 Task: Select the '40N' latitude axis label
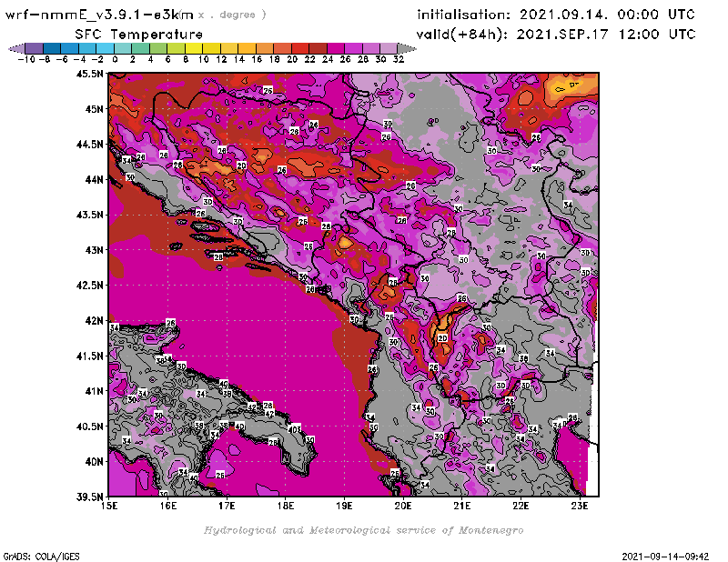[x=94, y=462]
